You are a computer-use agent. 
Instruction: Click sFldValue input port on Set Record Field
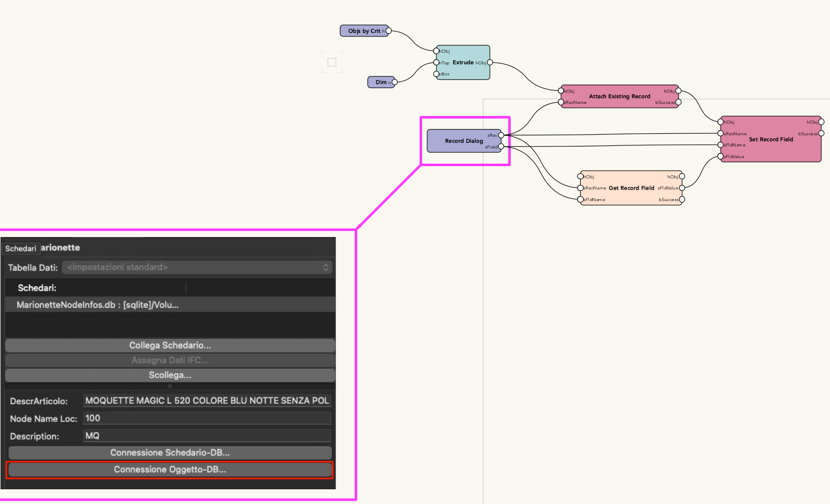click(721, 157)
